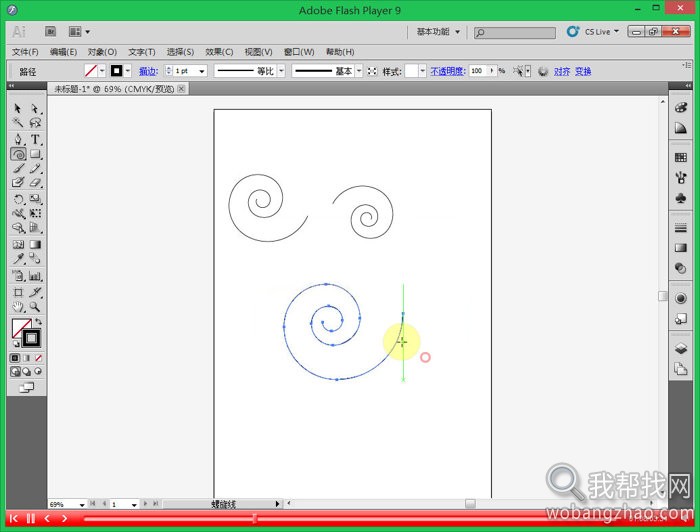The width and height of the screenshot is (700, 532).
Task: Set paint mode to Gradient
Action: coord(26,358)
